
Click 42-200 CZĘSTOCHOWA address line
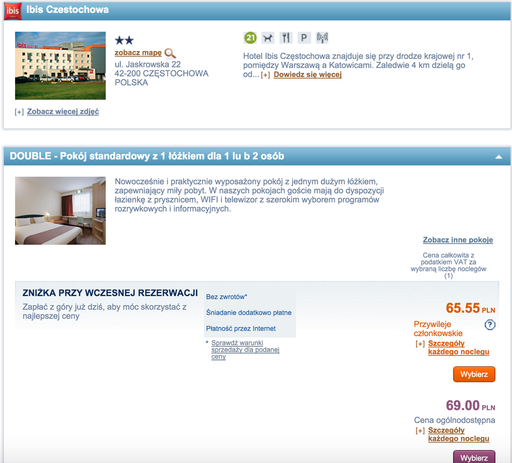(x=162, y=73)
